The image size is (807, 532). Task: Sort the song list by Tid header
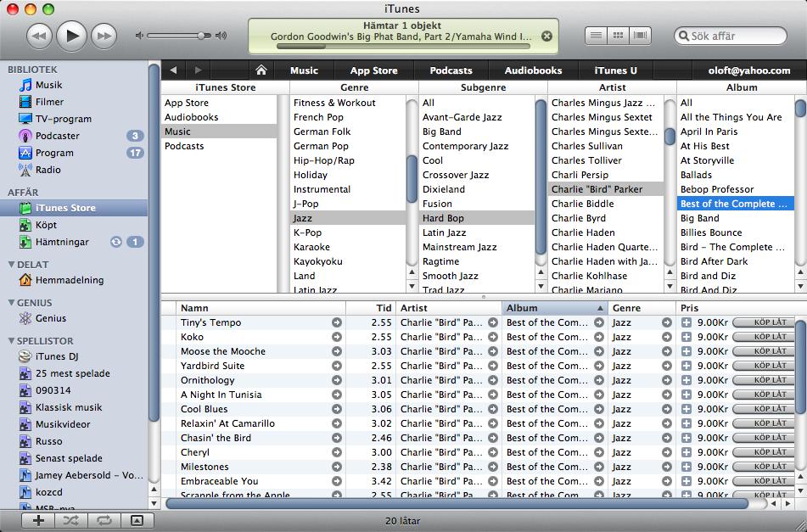[371, 308]
